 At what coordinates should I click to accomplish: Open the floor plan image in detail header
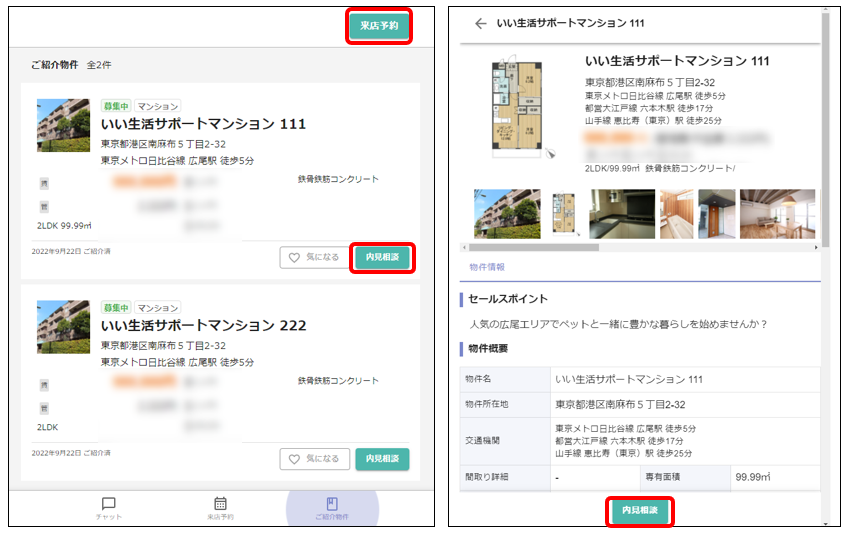pyautogui.click(x=517, y=106)
